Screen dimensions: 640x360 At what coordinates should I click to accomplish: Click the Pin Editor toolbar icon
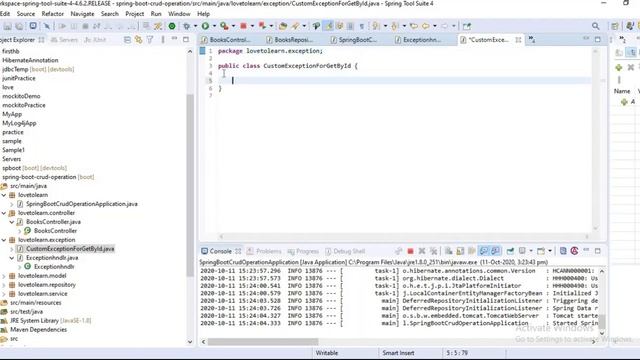[x=467, y=26]
